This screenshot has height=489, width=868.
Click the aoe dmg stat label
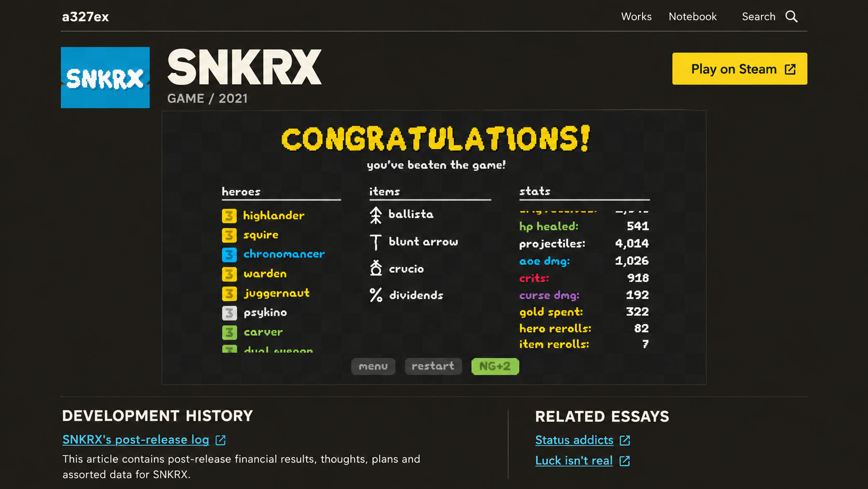coord(545,261)
